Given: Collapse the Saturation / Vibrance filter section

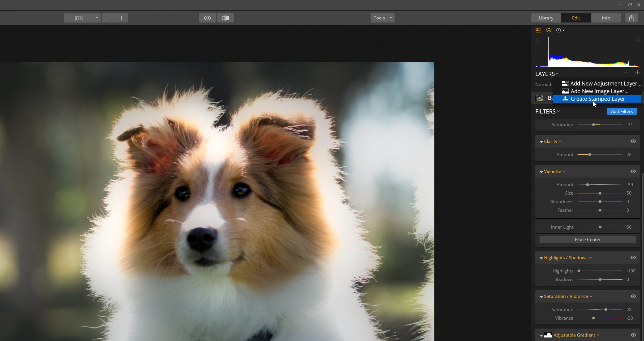Looking at the screenshot, I should 541,297.
